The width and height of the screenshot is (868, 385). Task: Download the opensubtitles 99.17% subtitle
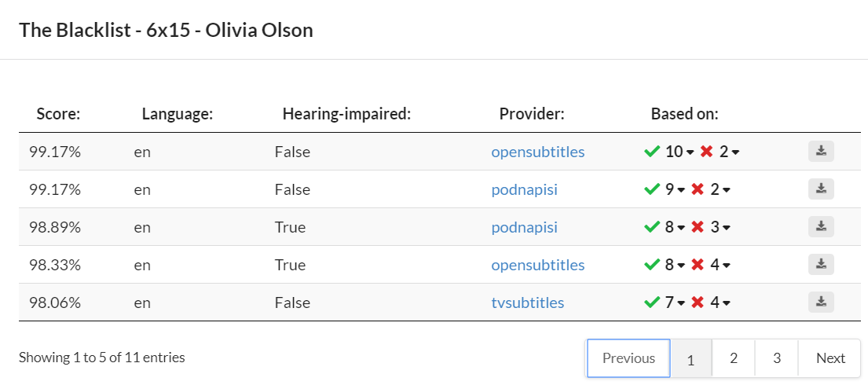(x=821, y=152)
